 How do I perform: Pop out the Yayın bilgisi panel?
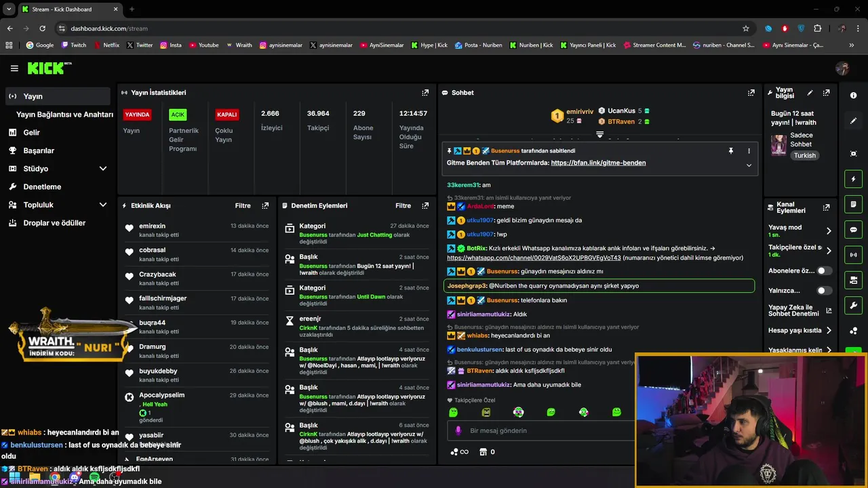click(826, 93)
